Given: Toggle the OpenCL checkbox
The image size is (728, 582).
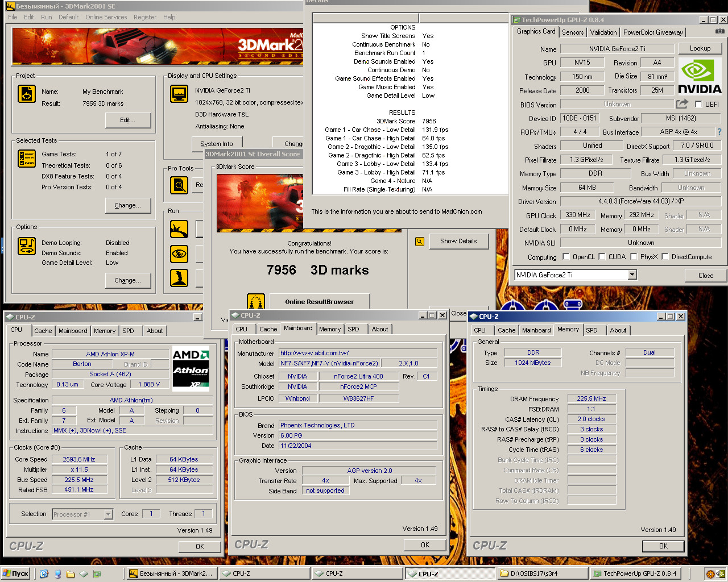Looking at the screenshot, I should click(566, 256).
